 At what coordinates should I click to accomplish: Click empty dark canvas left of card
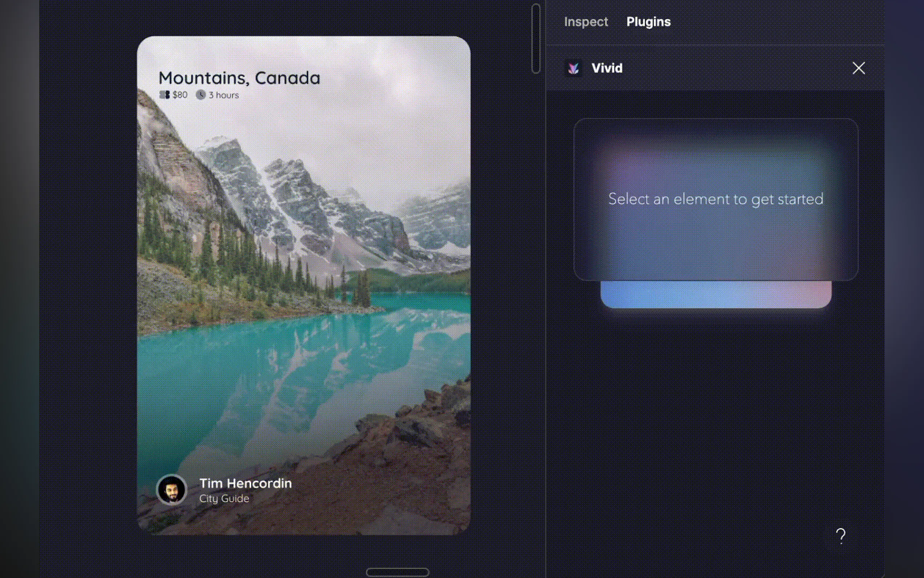click(88, 287)
